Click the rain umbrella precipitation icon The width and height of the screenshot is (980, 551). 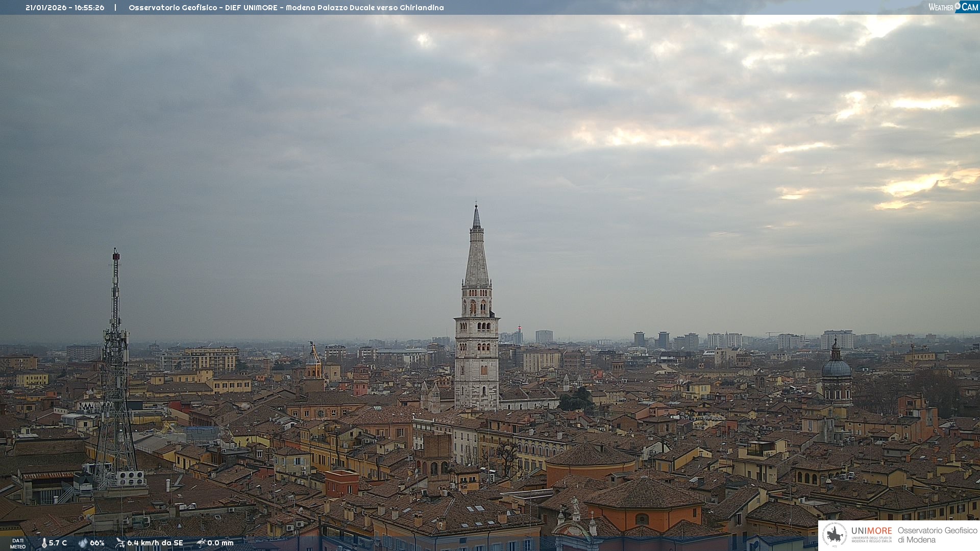pos(201,543)
